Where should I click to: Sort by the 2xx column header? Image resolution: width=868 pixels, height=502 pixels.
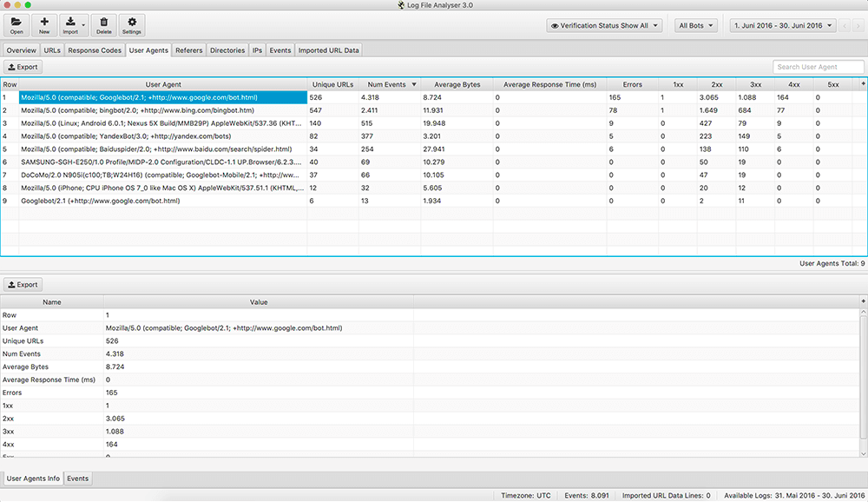point(717,85)
